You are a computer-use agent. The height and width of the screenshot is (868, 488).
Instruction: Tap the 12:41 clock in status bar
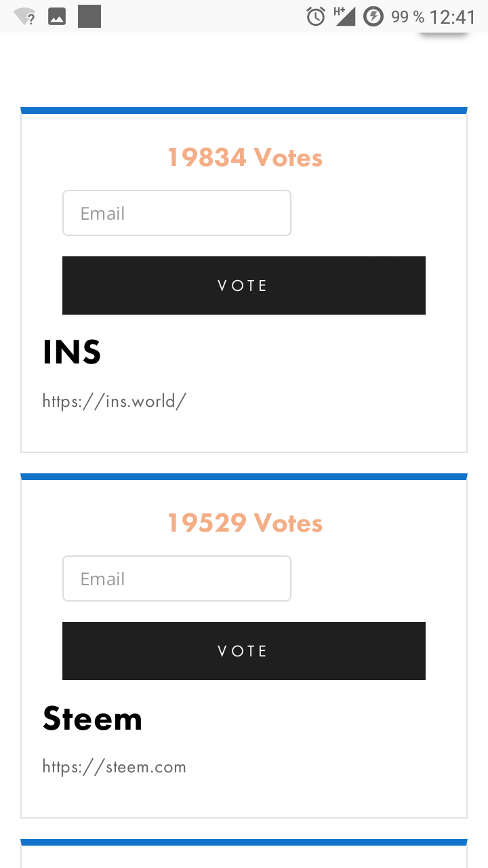453,17
